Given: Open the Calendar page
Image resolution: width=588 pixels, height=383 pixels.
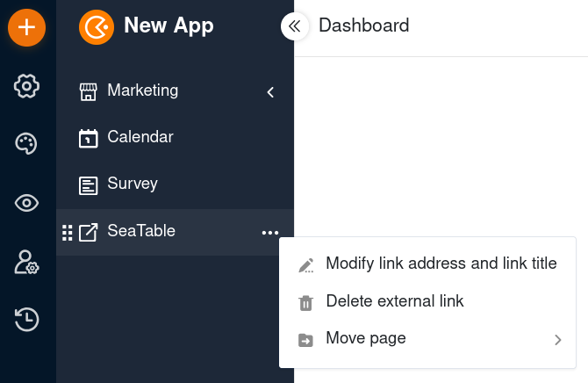Looking at the screenshot, I should 140,137.
